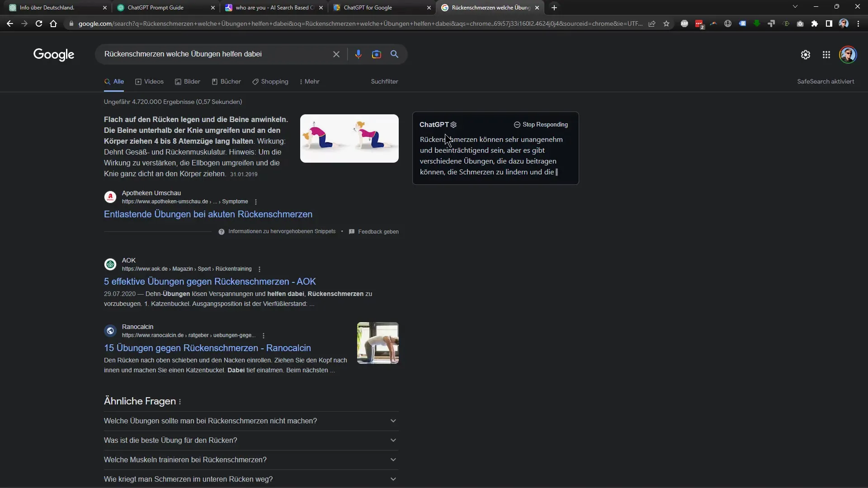The width and height of the screenshot is (868, 488).
Task: Expand 'Welche Übungen sollte man bei Rückenschmerzen nicht machen?'
Action: [x=251, y=421]
